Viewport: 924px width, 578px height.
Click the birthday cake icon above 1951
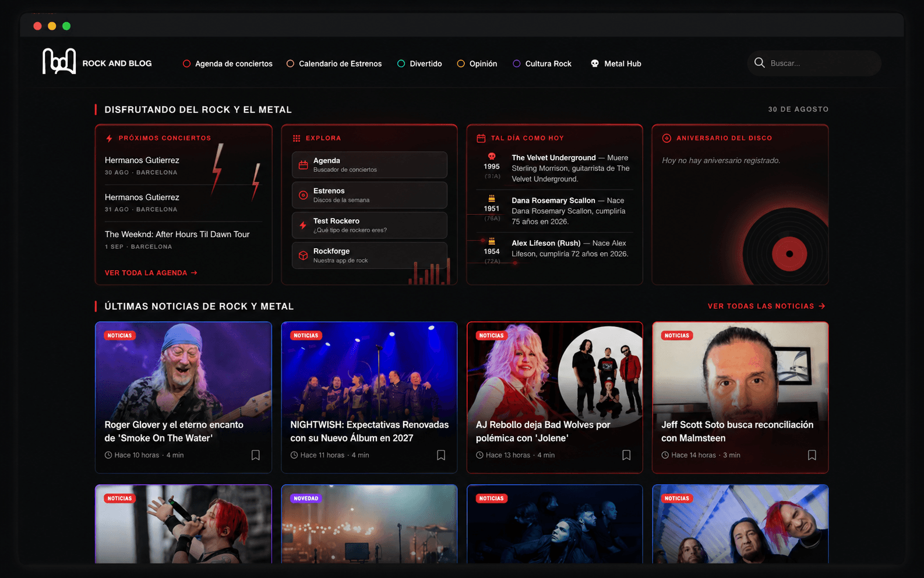coord(492,199)
